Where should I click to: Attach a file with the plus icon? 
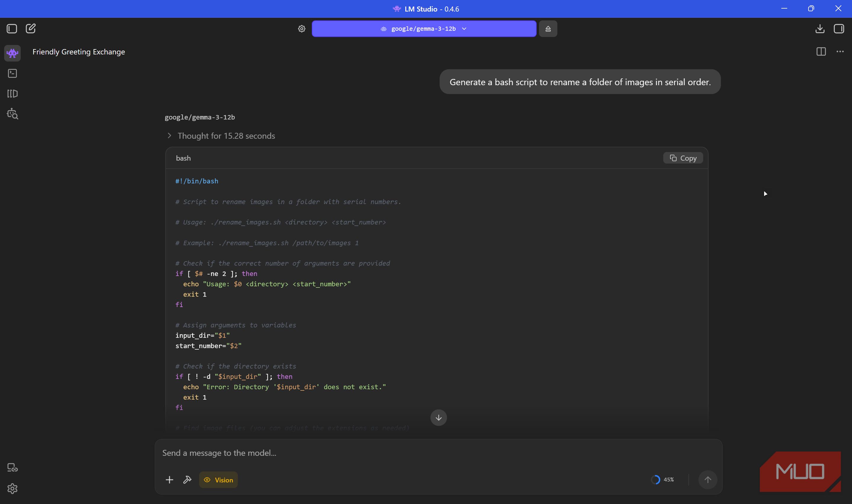click(x=170, y=479)
